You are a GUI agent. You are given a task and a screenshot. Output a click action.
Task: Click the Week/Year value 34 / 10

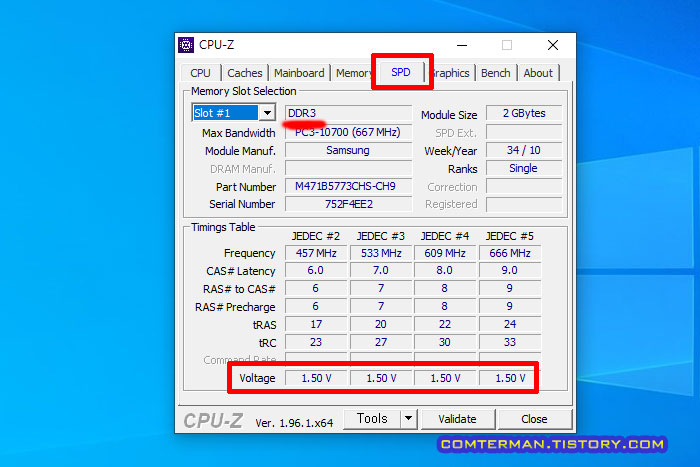tap(524, 150)
